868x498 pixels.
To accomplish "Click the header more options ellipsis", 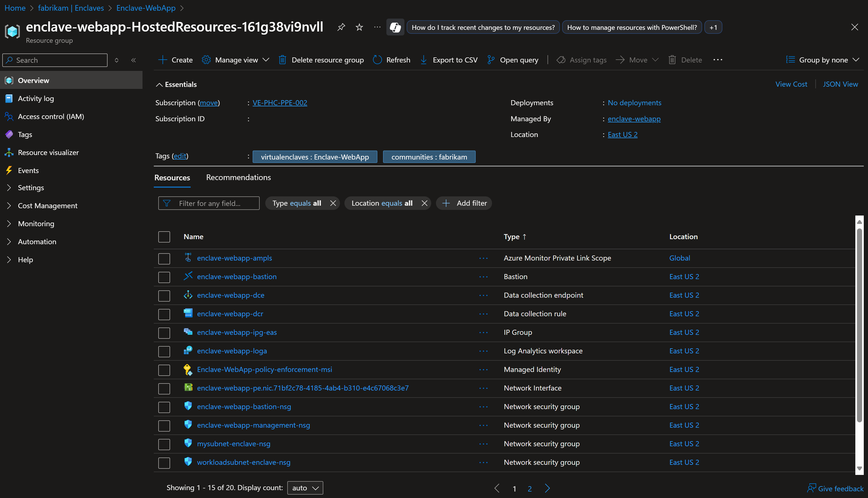I will (377, 27).
